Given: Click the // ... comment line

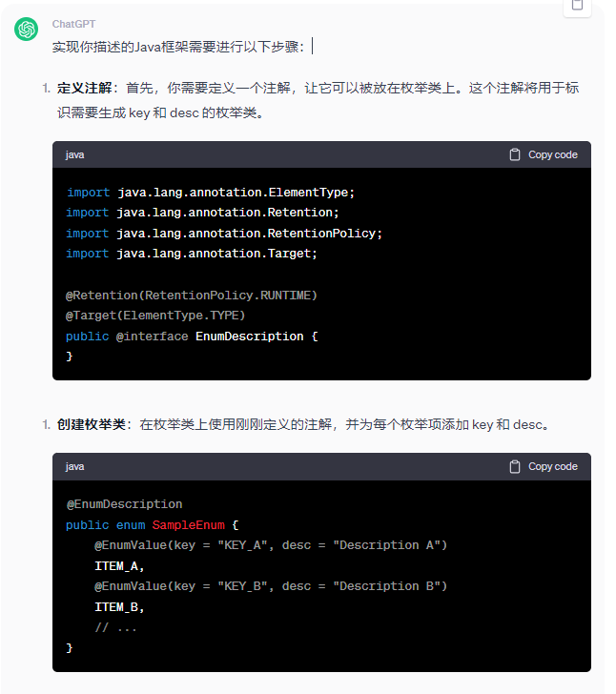Looking at the screenshot, I should coord(115,627).
